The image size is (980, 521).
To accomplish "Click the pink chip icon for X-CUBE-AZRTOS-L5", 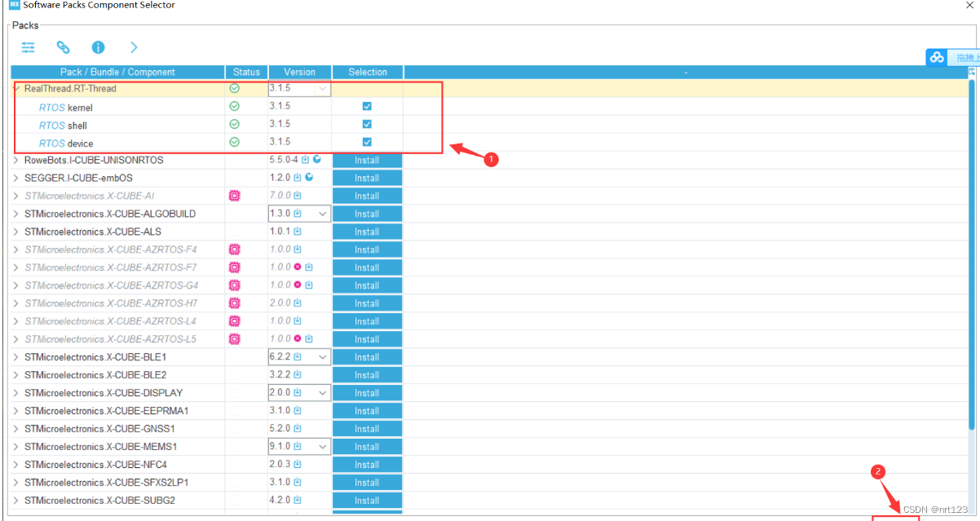I will (235, 339).
